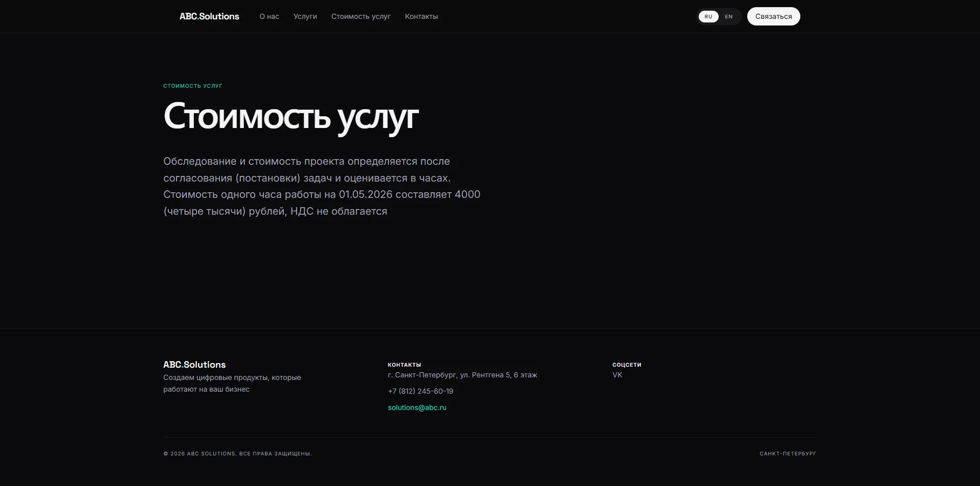Screen dimensions: 980x486
Task: Call the phone number +7 (812) 245-60-19
Action: point(421,391)
